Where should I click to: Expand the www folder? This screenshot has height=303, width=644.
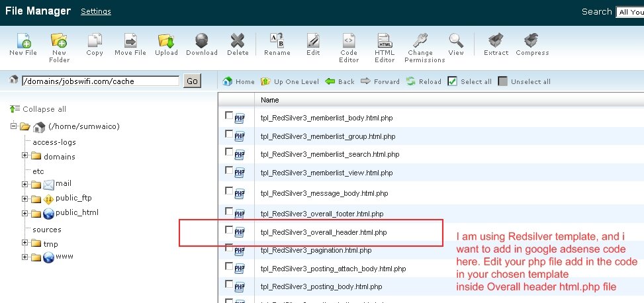tap(25, 257)
